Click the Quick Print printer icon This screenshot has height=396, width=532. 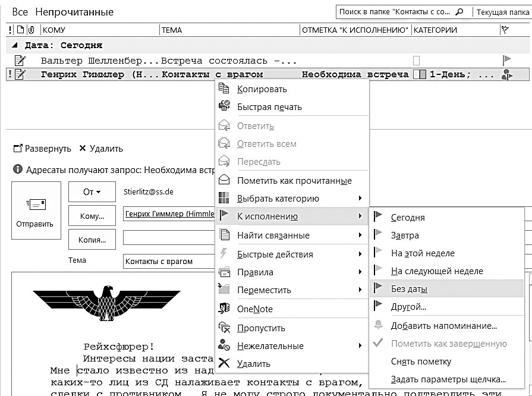tap(224, 106)
